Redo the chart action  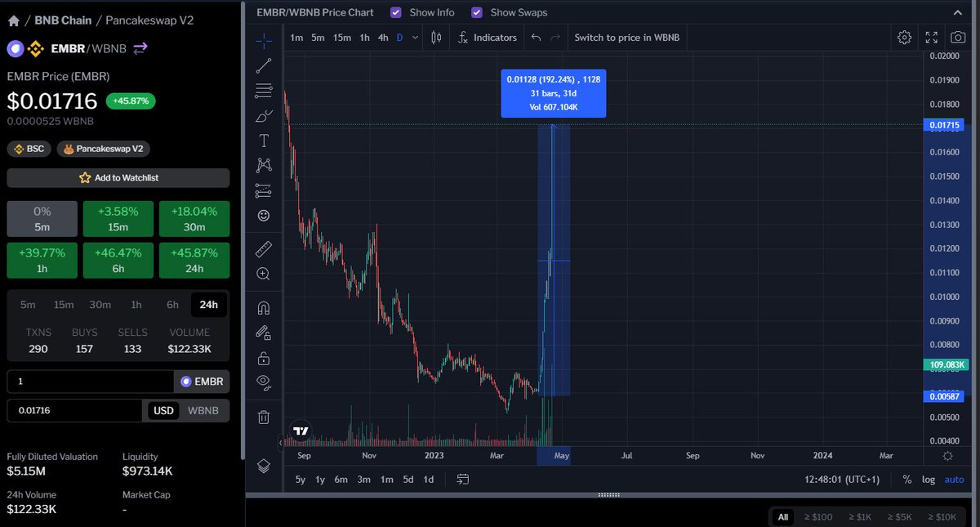tap(555, 38)
